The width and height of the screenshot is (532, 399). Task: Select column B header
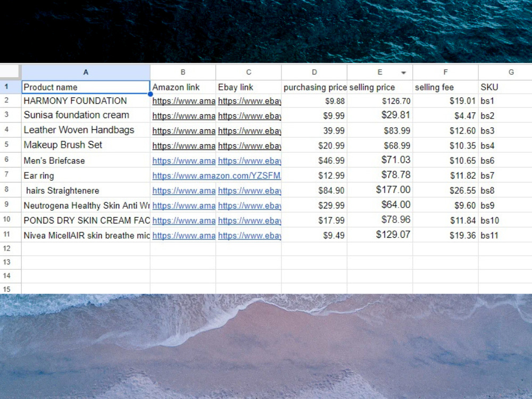coord(183,72)
